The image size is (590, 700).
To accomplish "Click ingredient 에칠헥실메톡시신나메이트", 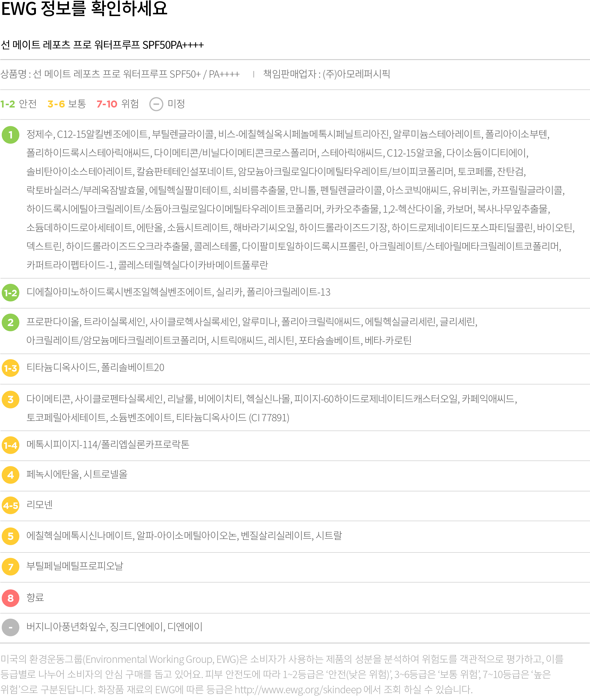I will click(80, 536).
